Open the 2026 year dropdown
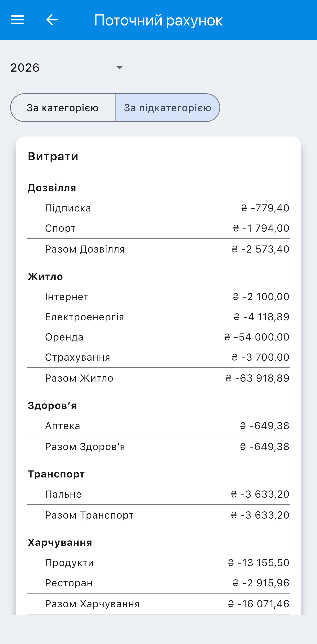This screenshot has height=644, width=317. (69, 68)
